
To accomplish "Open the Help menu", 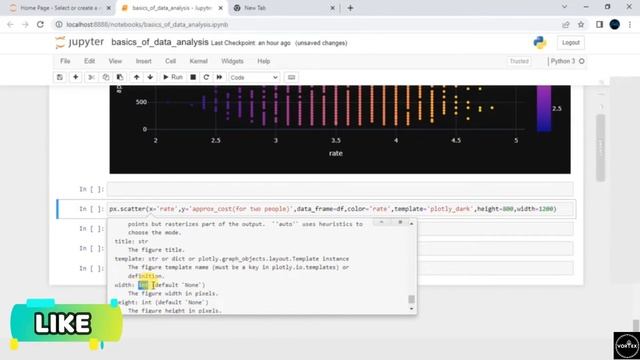I will [264, 61].
